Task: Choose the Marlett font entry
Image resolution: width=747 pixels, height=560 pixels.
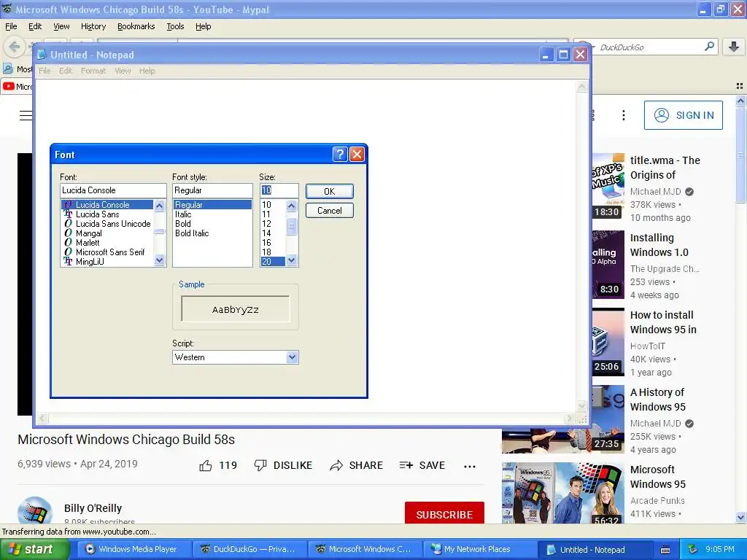Action: [x=88, y=243]
